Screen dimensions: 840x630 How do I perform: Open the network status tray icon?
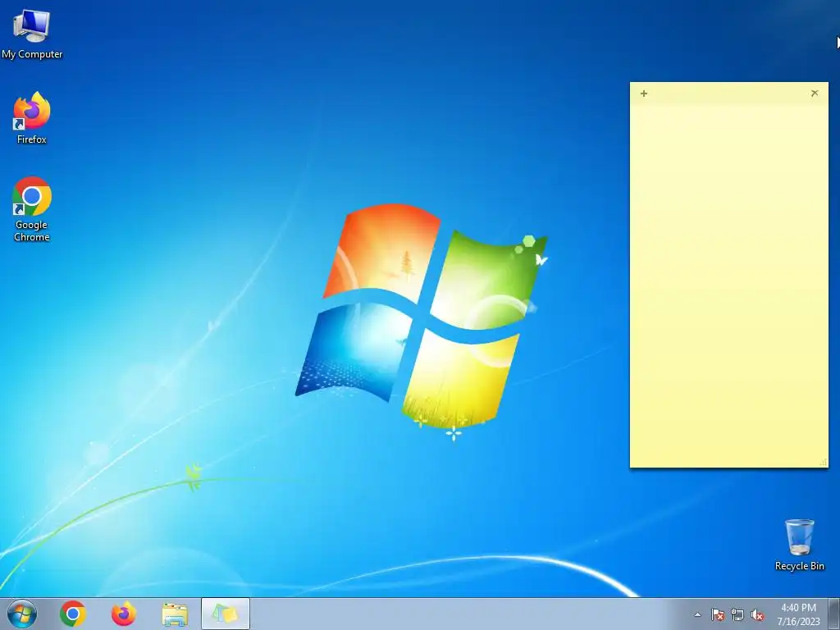click(737, 615)
